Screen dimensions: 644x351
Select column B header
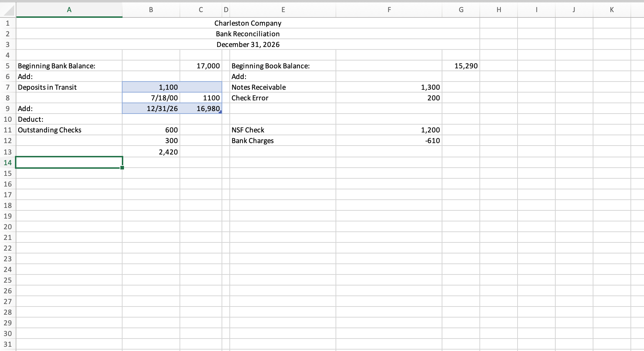pyautogui.click(x=151, y=10)
